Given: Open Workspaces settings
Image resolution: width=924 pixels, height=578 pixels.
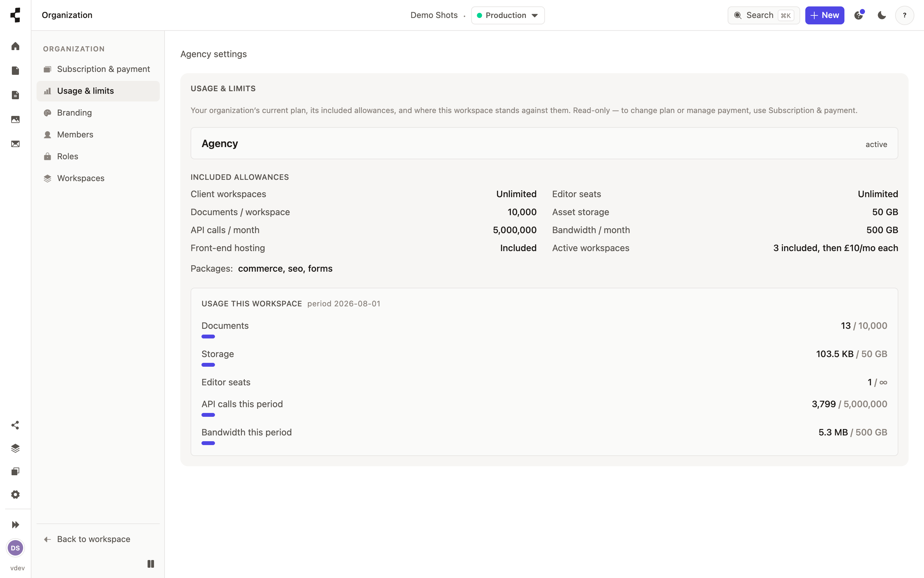Looking at the screenshot, I should [x=98, y=178].
